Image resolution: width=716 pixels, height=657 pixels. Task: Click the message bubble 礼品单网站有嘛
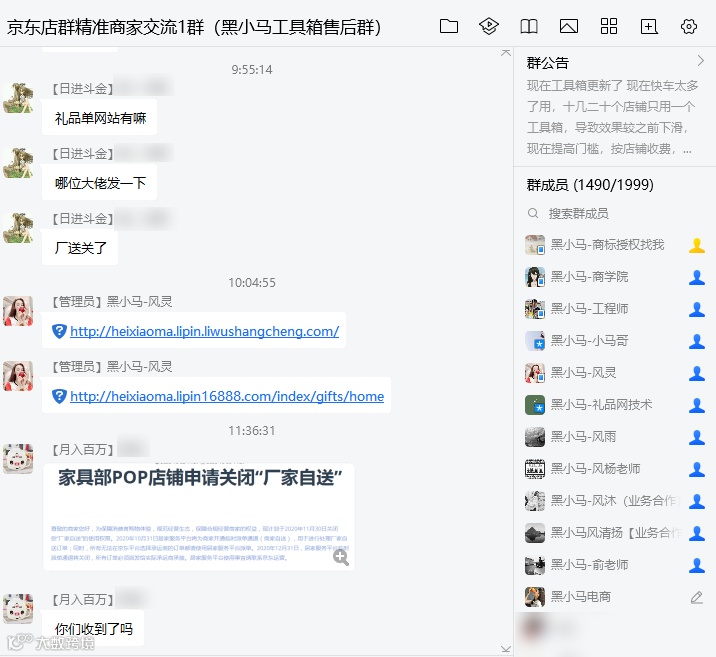click(100, 118)
